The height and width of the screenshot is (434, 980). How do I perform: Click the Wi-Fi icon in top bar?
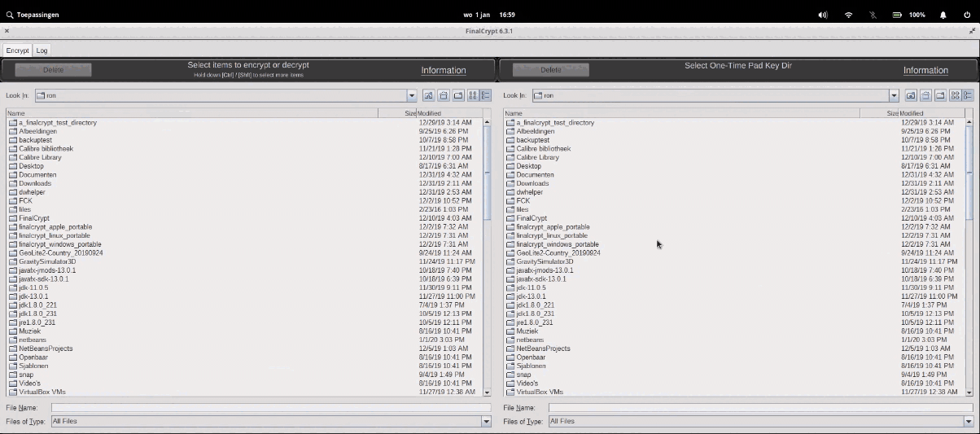click(x=848, y=15)
